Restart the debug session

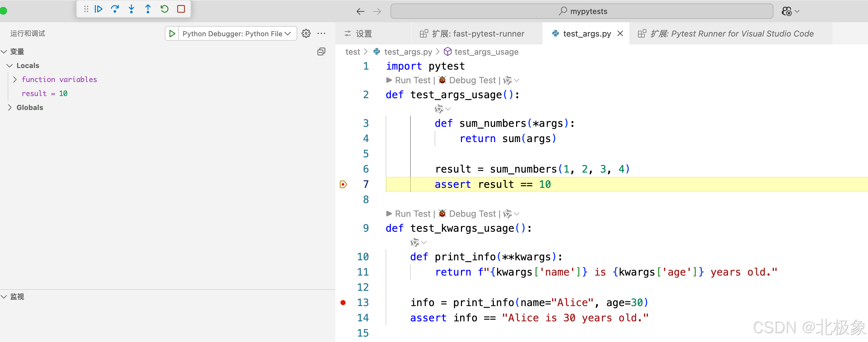coord(164,9)
